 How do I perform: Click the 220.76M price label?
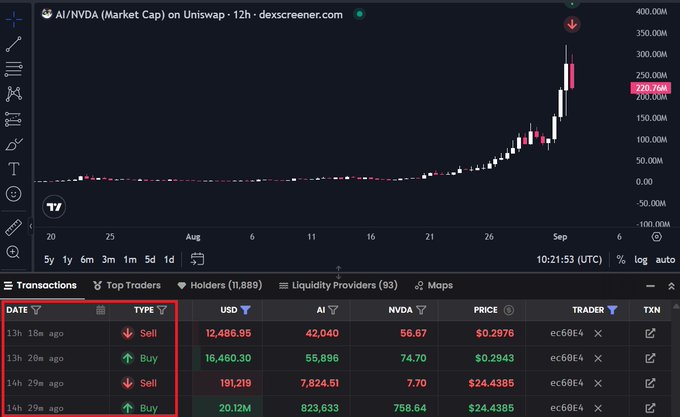(651, 88)
